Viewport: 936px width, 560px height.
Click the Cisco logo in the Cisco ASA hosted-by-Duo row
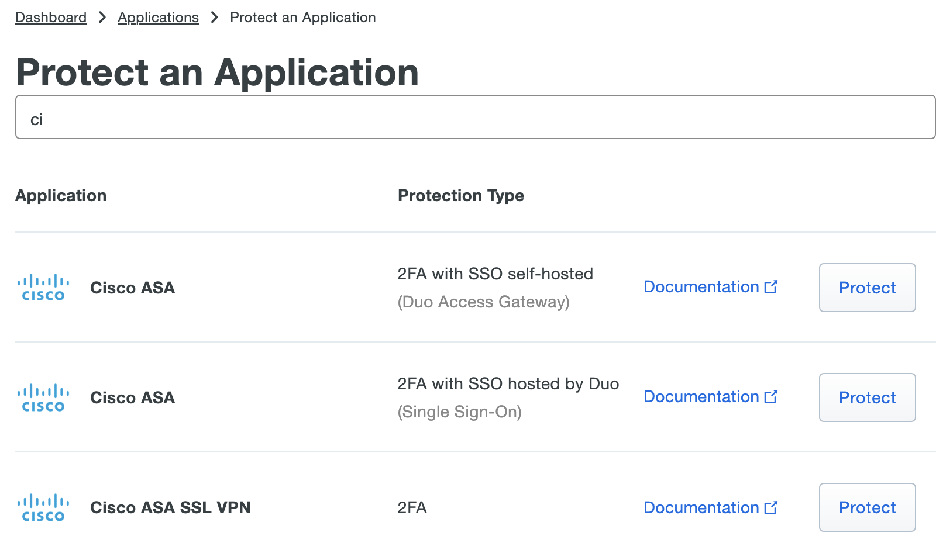[x=43, y=397]
